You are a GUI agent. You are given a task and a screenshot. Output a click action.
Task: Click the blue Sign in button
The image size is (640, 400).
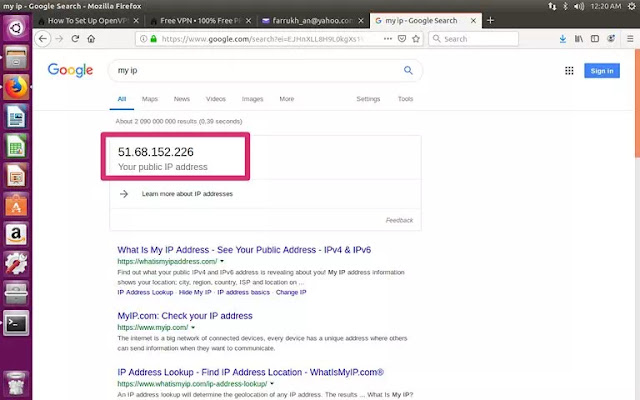click(x=602, y=71)
